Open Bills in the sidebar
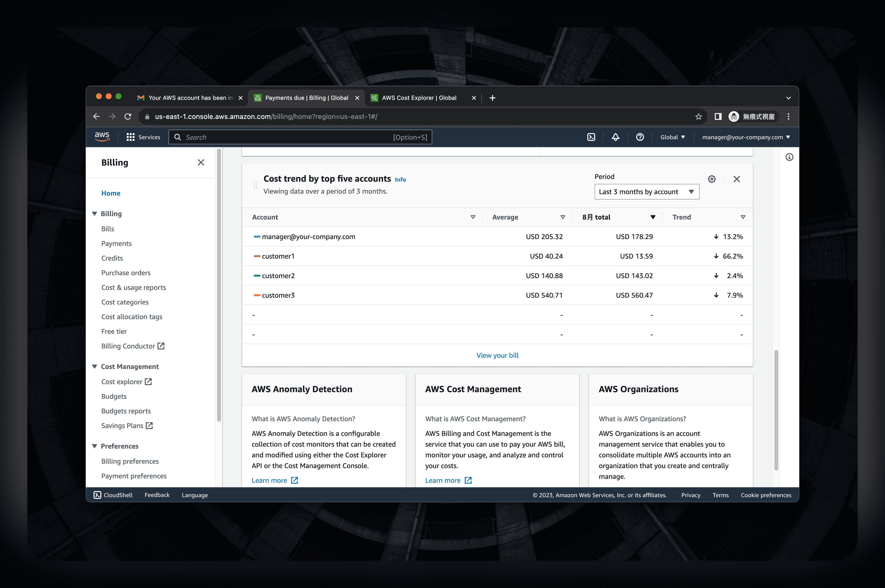This screenshot has height=588, width=885. pos(108,229)
